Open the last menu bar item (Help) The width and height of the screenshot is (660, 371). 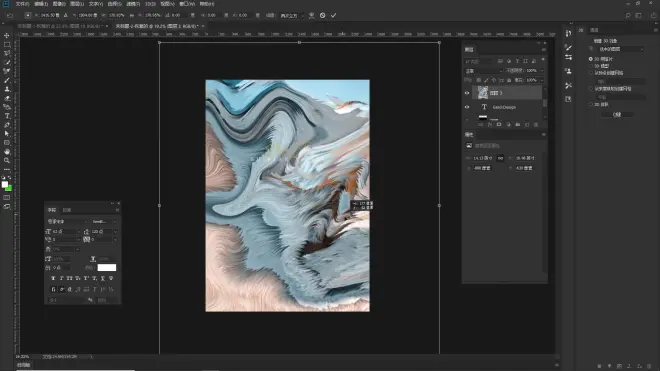coord(207,4)
